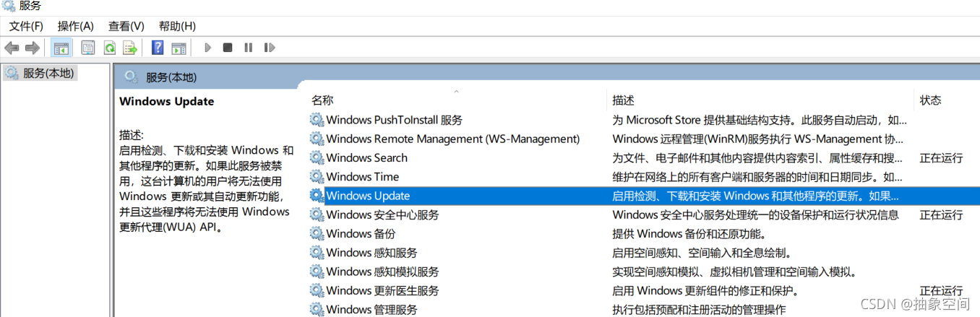Screen dimensions: 980x317
Task: Click description starting '为 Microsoft Store 提供基础结构支持'
Action: 760,120
